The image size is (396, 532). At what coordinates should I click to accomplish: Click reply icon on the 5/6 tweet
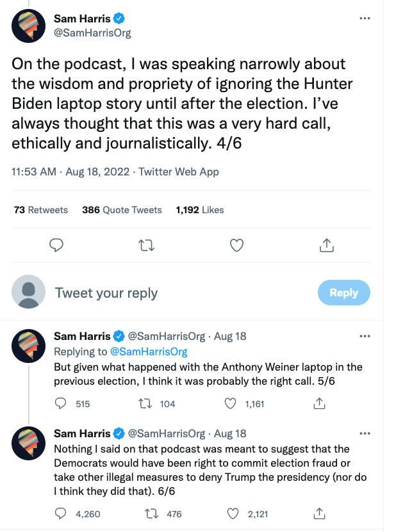[x=61, y=403]
